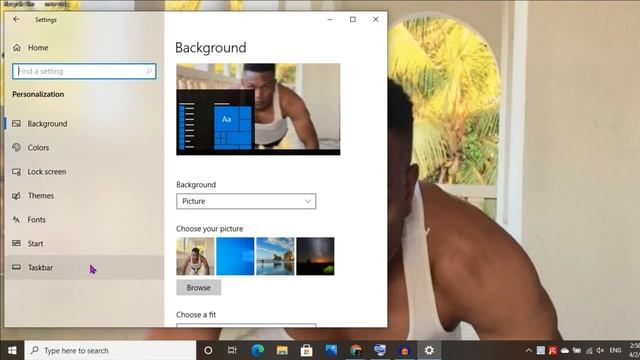The height and width of the screenshot is (360, 640).
Task: Click the Personalization heading text
Action: [x=38, y=94]
